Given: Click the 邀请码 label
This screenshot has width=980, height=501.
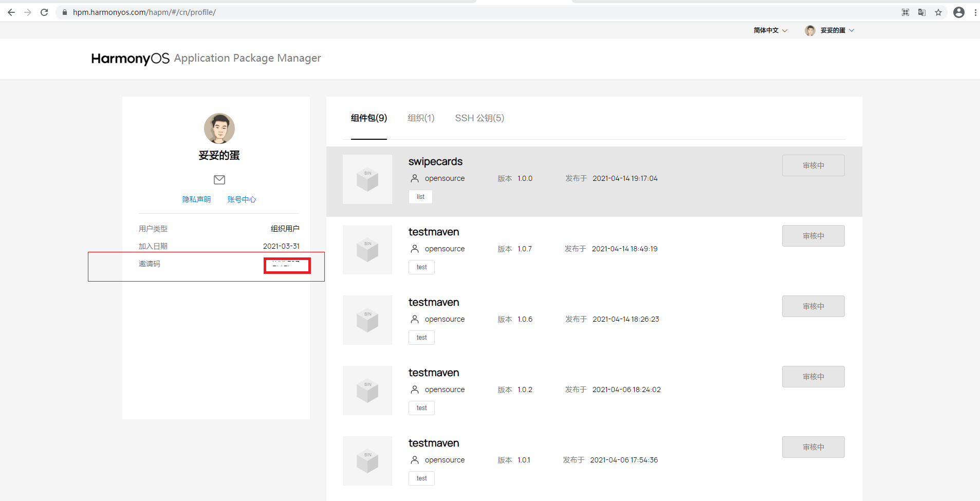Looking at the screenshot, I should click(x=150, y=264).
